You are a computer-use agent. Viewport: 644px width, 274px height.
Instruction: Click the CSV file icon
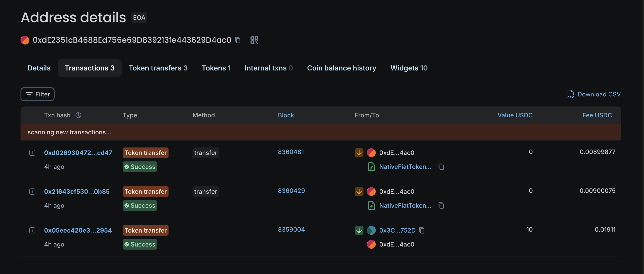tap(570, 94)
